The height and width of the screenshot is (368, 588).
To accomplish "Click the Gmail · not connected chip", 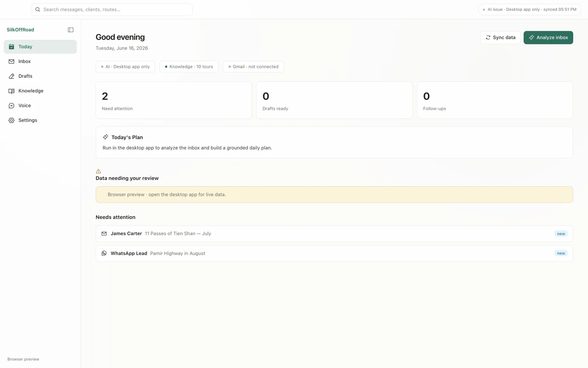I will click(x=254, y=67).
